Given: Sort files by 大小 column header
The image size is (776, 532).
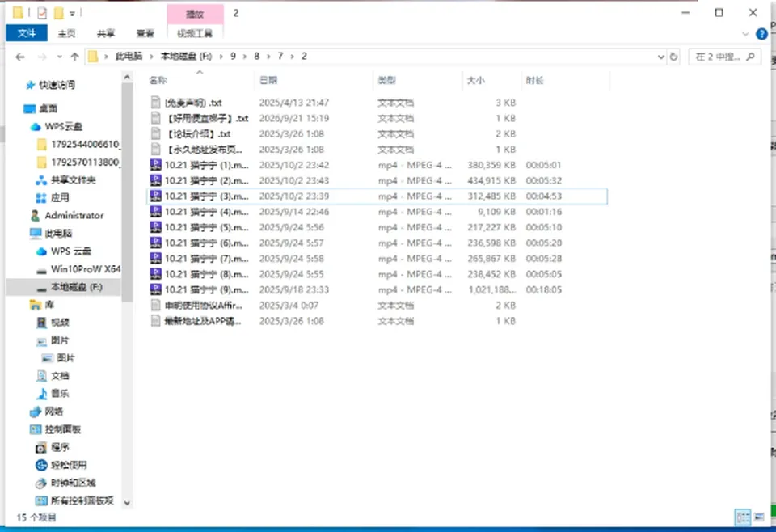Looking at the screenshot, I should click(x=476, y=80).
